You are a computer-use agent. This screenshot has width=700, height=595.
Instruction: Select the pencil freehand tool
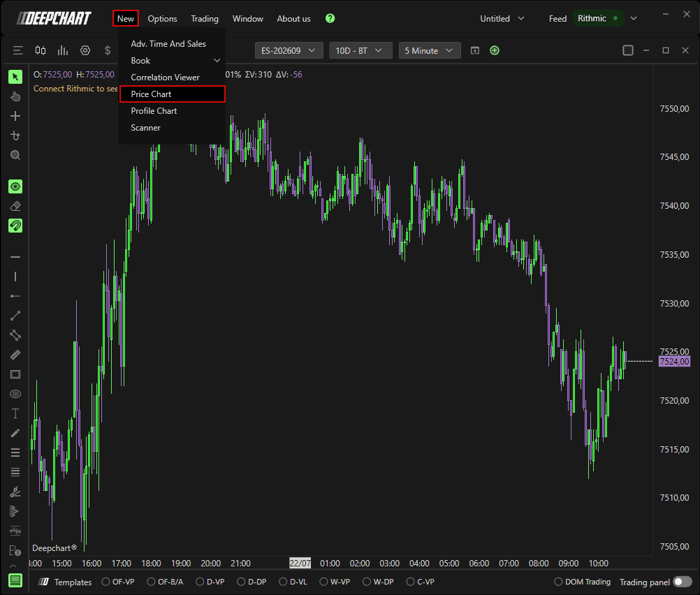point(15,433)
